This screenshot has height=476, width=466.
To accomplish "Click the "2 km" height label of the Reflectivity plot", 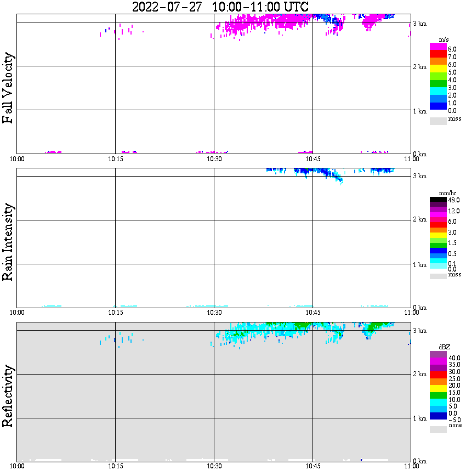I will pyautogui.click(x=419, y=374).
